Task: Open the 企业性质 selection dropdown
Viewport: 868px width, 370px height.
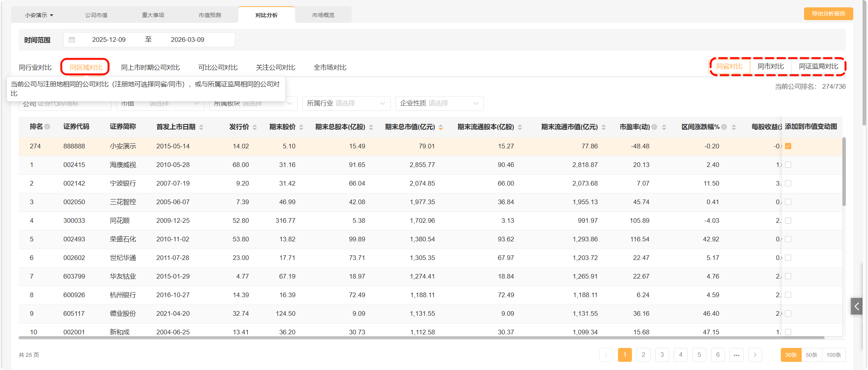Action: pyautogui.click(x=439, y=103)
